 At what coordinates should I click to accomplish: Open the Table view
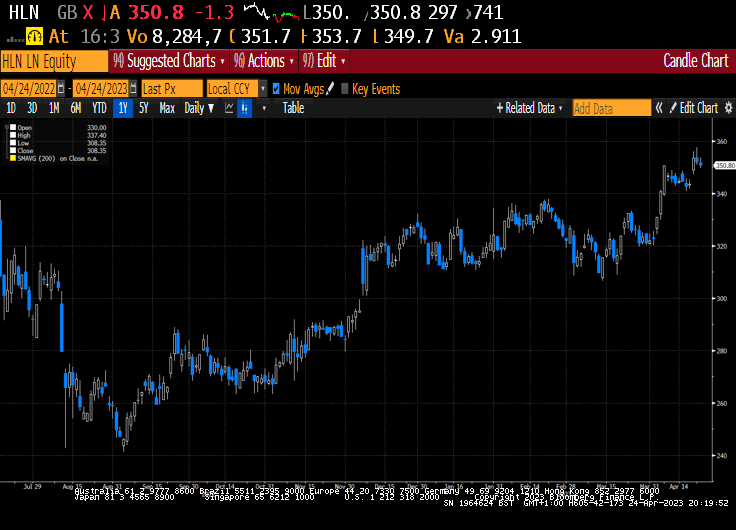[x=293, y=108]
